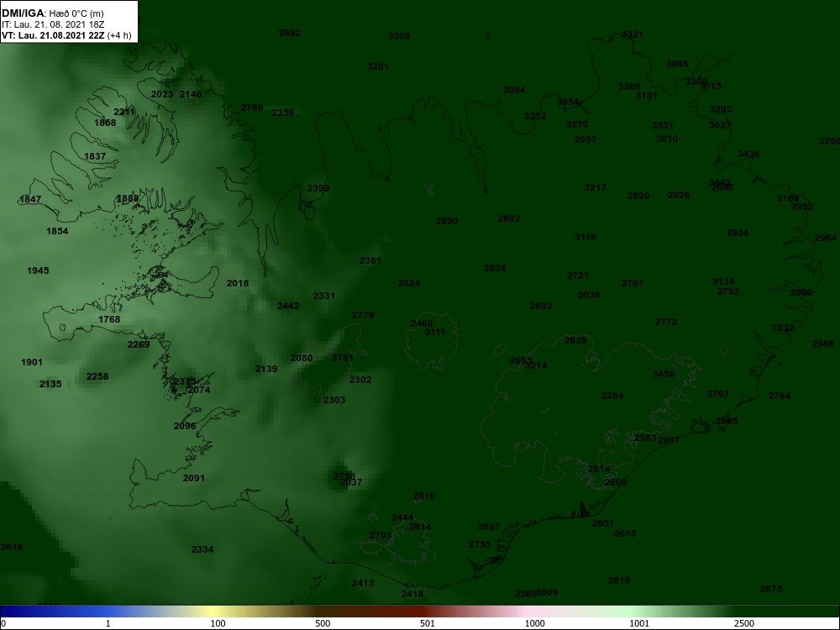Click the map value 2890
This screenshot has height=630, width=840.
point(448,221)
